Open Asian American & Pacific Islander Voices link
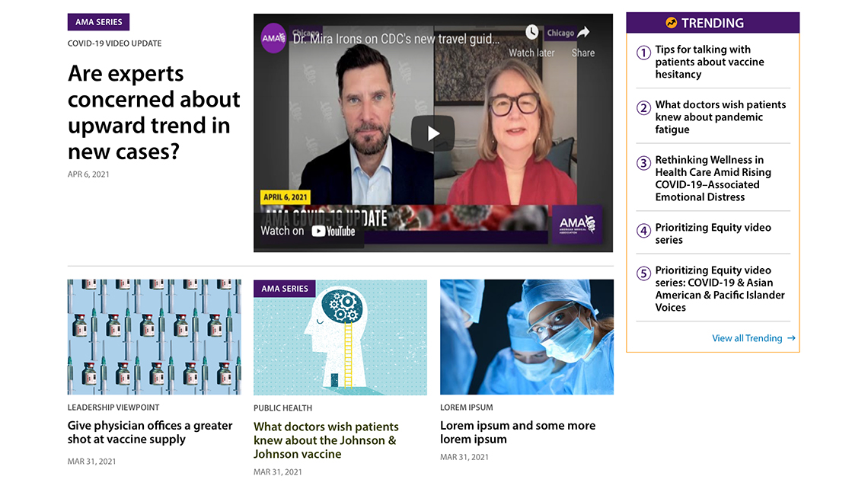This screenshot has height=489, width=868. coord(720,289)
